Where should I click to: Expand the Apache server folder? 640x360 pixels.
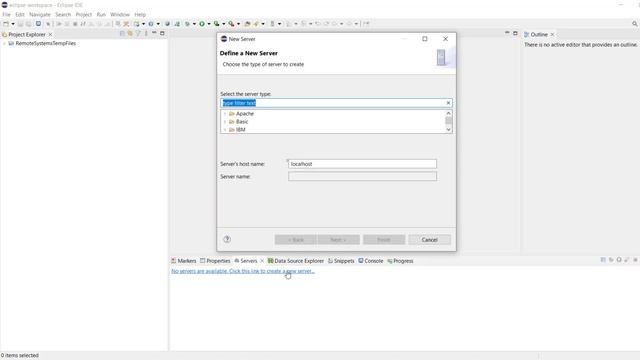pyautogui.click(x=225, y=114)
